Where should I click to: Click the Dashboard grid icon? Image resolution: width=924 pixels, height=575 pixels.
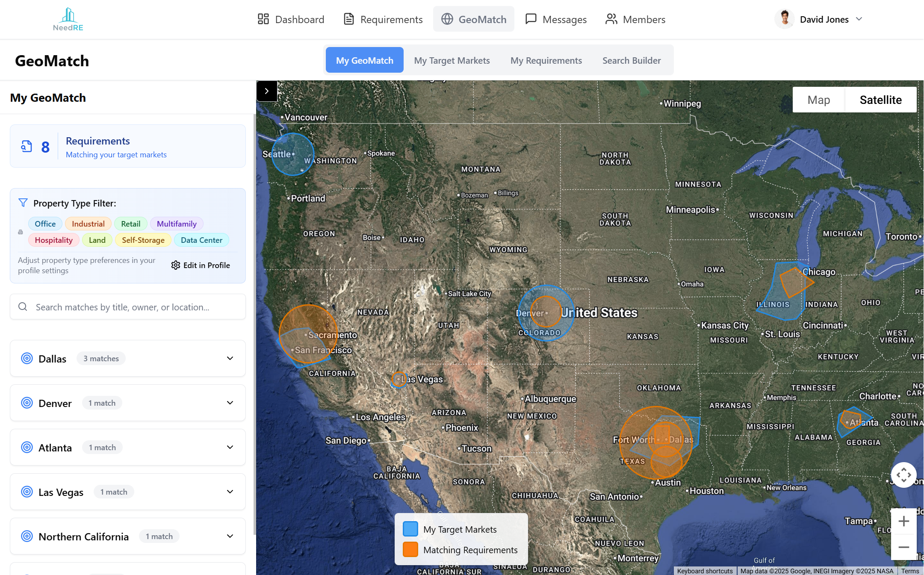(x=263, y=19)
